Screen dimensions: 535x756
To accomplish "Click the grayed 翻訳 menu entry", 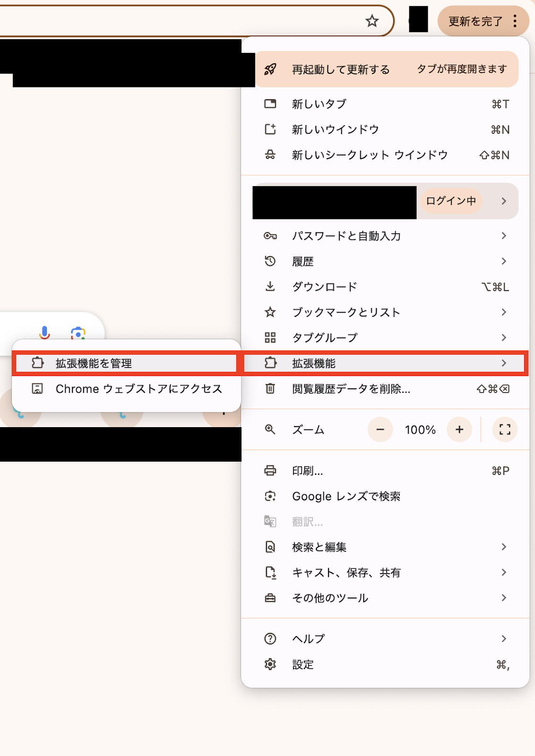I will pyautogui.click(x=385, y=522).
